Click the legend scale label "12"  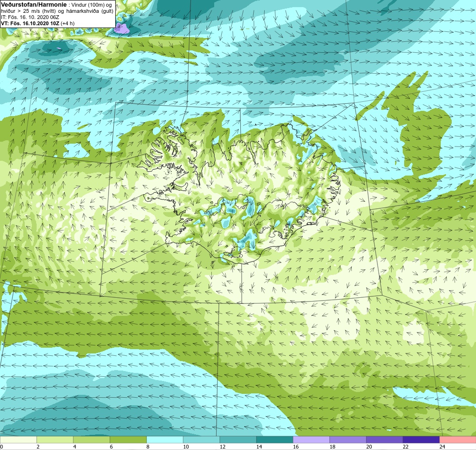[x=222, y=447]
